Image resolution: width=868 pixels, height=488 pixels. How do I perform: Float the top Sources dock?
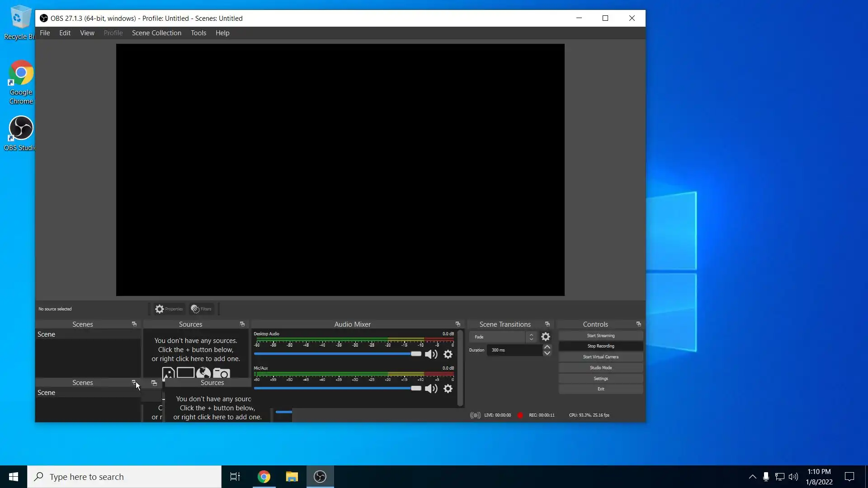pyautogui.click(x=242, y=324)
